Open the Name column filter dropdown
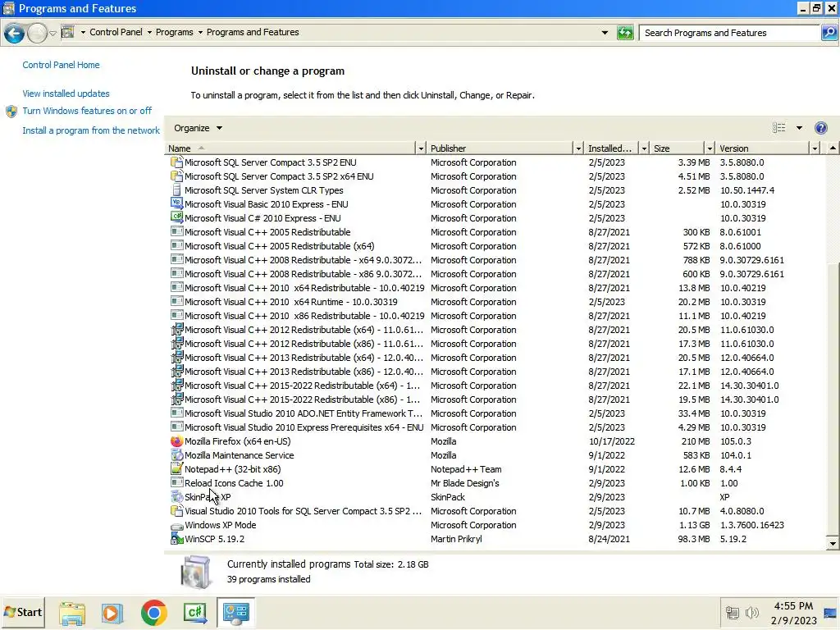The width and height of the screenshot is (840, 630). click(x=421, y=148)
